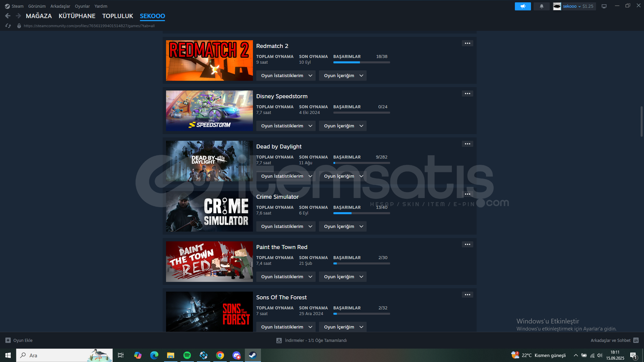Expand Oyun İstatistiklerim for Disney Speedstorm
This screenshot has height=362, width=644.
[x=286, y=126]
